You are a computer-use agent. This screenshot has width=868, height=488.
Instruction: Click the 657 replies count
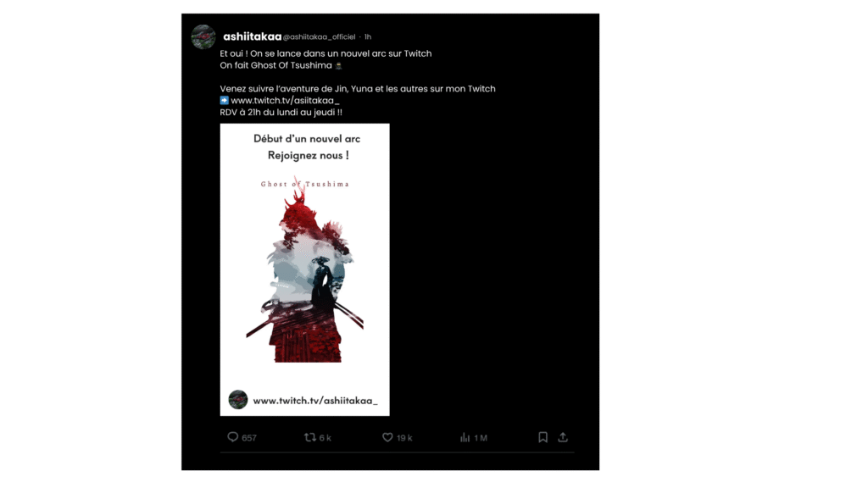tap(249, 438)
